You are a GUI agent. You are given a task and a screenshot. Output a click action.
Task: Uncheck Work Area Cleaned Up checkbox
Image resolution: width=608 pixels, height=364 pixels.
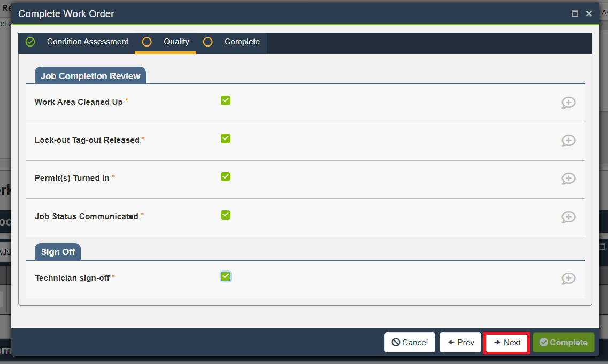226,100
